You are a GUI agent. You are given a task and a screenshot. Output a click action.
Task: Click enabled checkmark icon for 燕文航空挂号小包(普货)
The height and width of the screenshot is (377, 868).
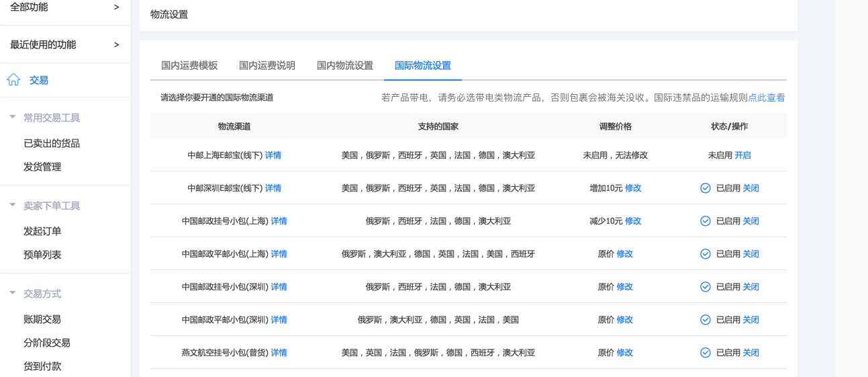[706, 353]
